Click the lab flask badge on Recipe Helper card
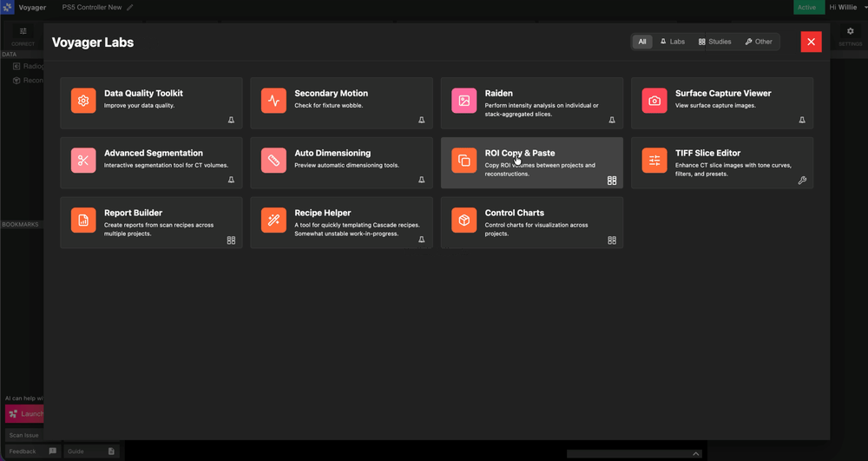The image size is (868, 461). [x=421, y=240]
